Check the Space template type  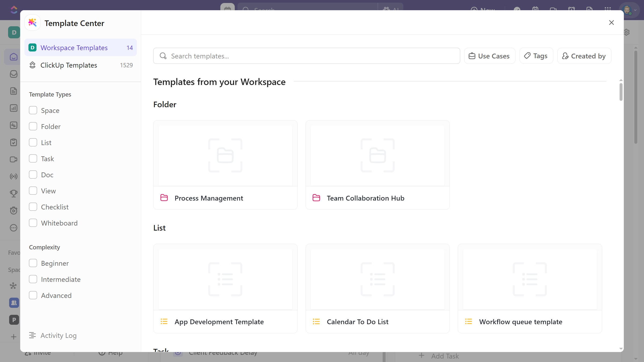[33, 110]
